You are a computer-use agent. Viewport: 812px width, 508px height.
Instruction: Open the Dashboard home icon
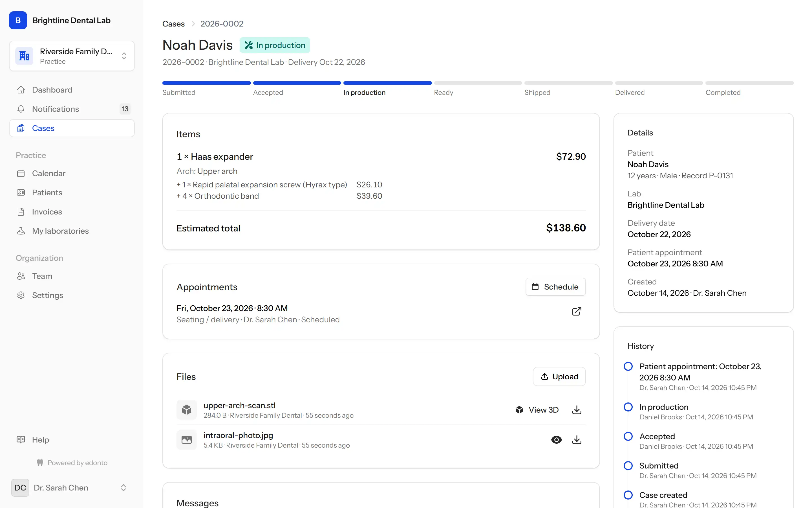(x=21, y=90)
